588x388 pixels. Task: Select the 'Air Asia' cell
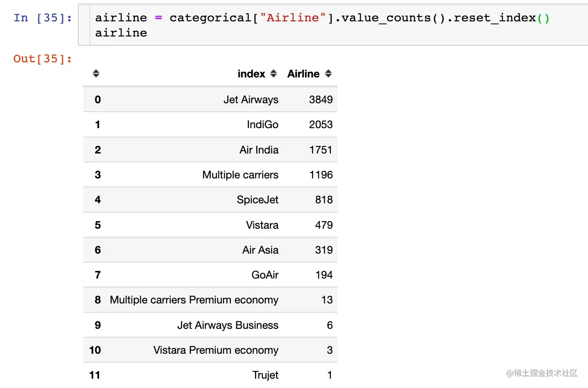click(x=260, y=250)
